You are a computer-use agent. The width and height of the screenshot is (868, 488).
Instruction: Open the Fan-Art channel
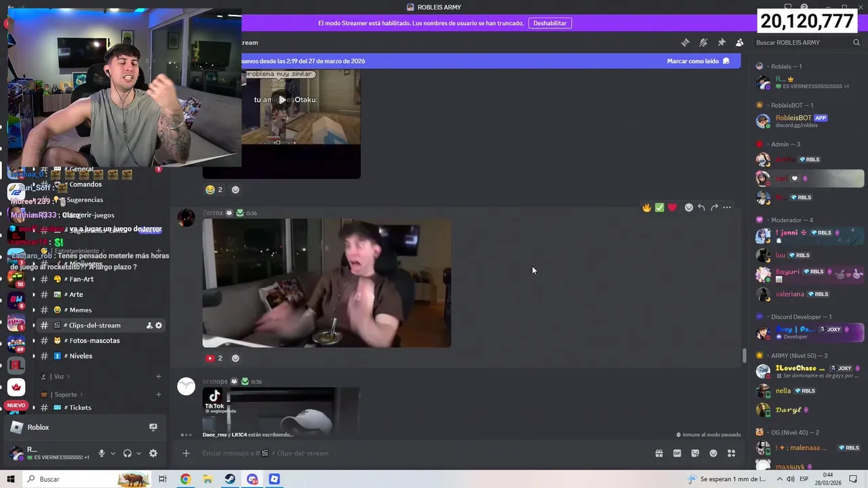click(100, 279)
